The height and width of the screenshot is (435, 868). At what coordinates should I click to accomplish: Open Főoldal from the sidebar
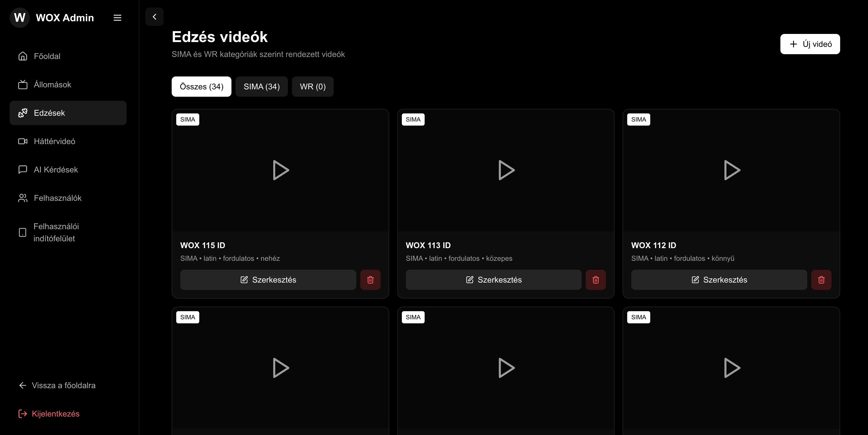68,56
